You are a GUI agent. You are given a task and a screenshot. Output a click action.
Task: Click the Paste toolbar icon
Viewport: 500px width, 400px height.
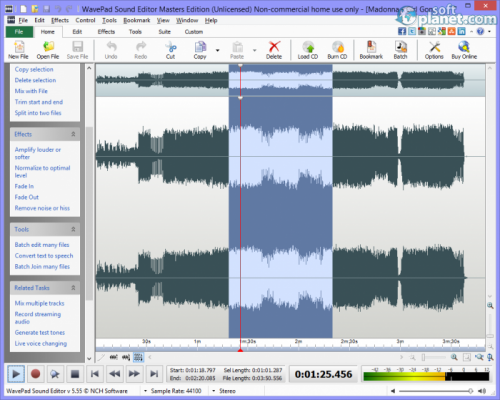(x=237, y=50)
